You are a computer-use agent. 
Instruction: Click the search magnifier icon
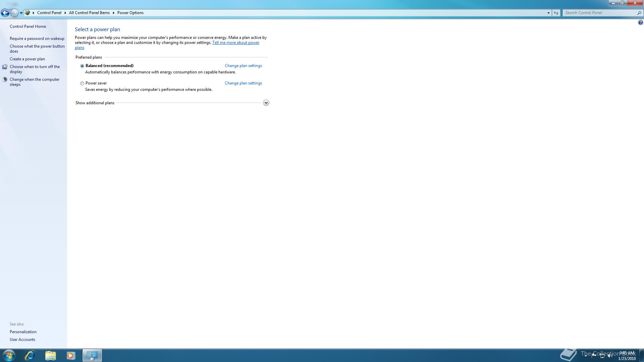(x=639, y=13)
